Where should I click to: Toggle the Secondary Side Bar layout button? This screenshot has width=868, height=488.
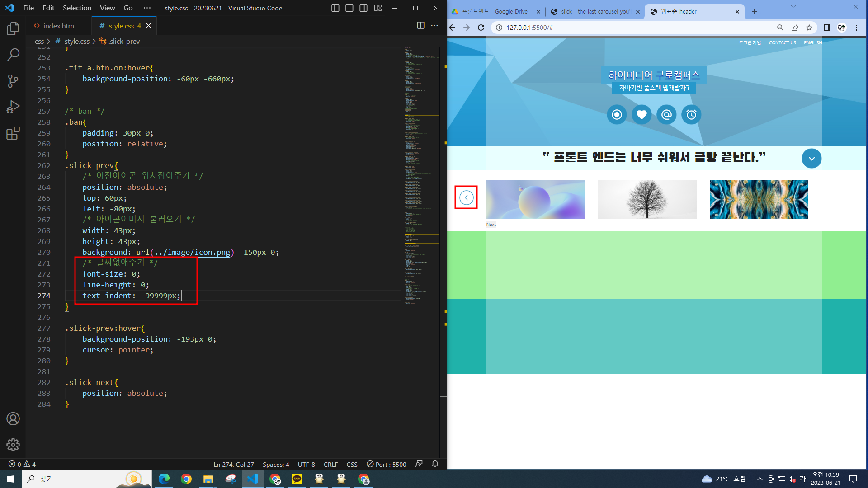(363, 8)
